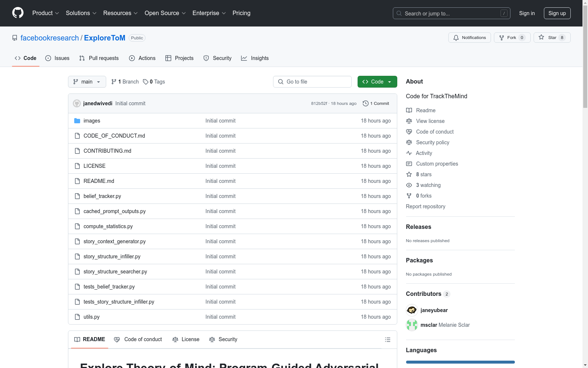Open the green Code dropdown
The image size is (588, 368).
[x=377, y=82]
